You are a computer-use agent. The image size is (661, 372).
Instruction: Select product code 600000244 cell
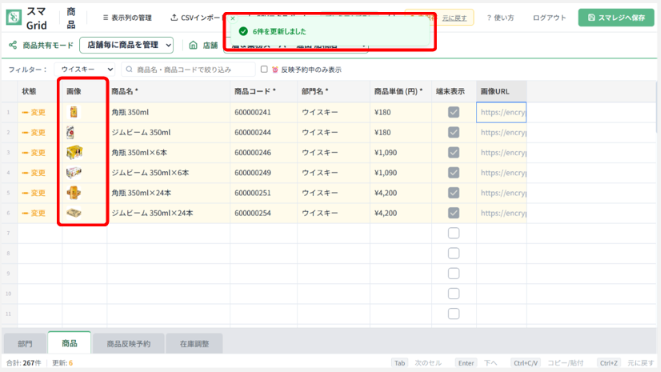point(264,132)
